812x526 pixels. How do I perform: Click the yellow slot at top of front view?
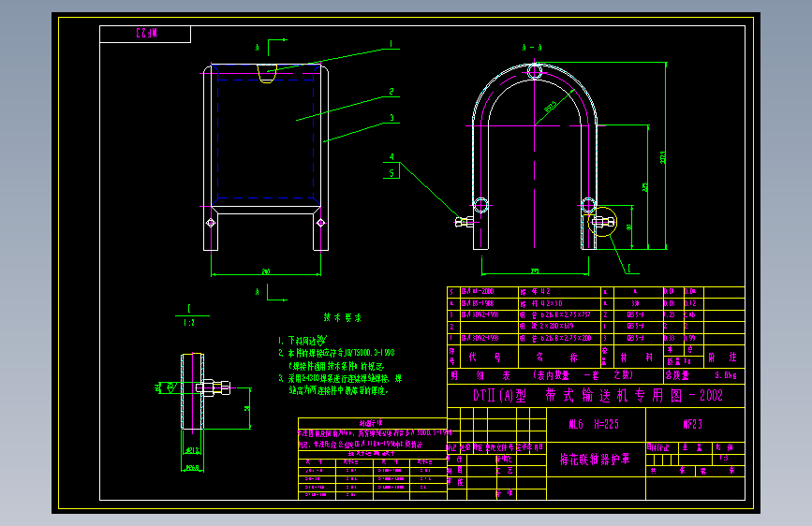[267, 74]
